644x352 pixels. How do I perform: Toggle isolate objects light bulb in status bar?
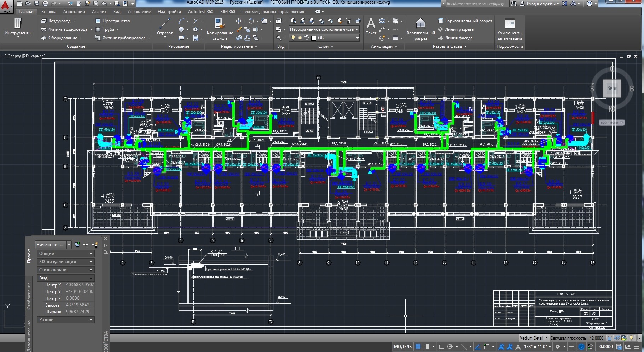pyautogui.click(x=632, y=338)
